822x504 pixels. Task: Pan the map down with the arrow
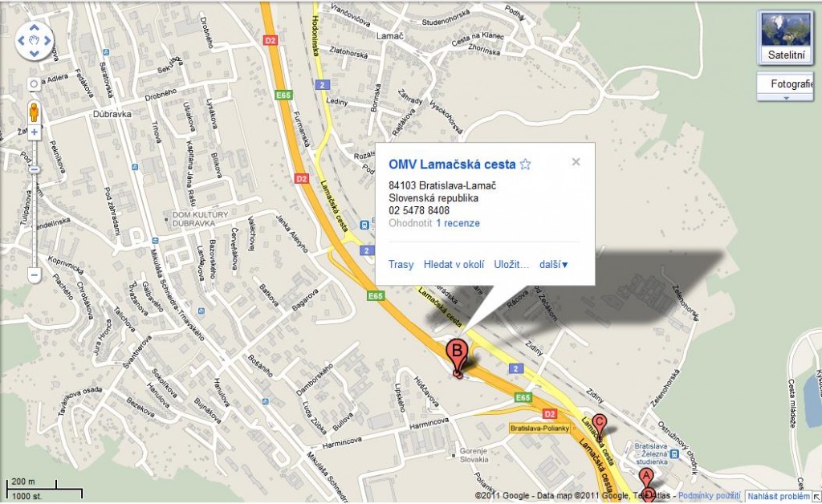34,53
